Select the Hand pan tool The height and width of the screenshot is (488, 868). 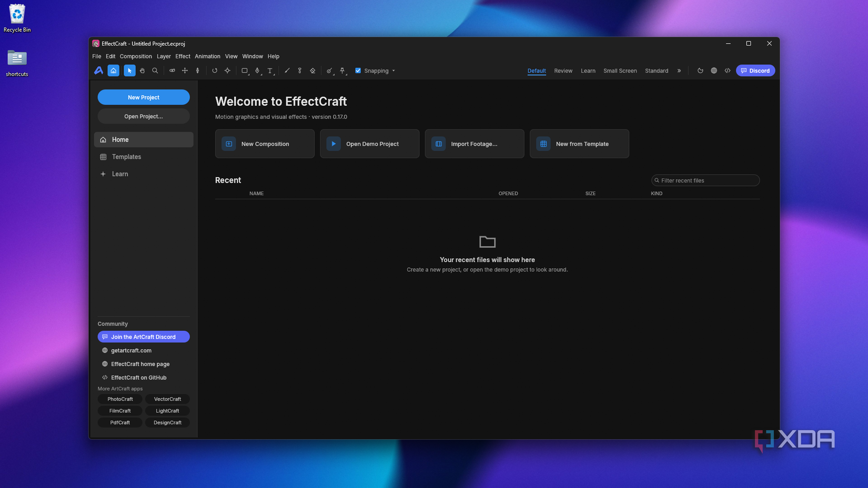pyautogui.click(x=142, y=70)
